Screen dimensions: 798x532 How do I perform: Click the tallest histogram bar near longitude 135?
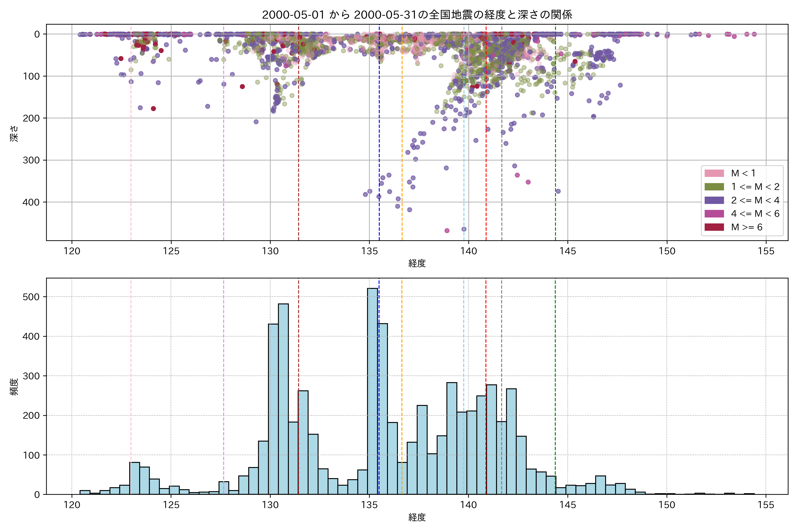tap(373, 390)
